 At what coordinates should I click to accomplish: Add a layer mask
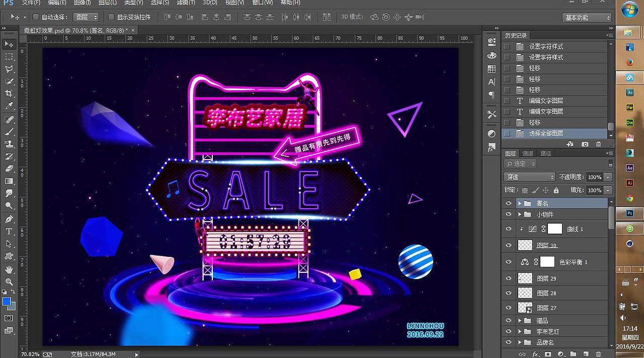(x=548, y=354)
